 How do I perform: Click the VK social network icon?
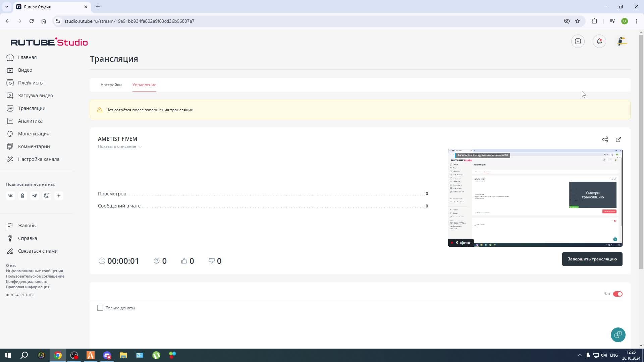[10, 196]
